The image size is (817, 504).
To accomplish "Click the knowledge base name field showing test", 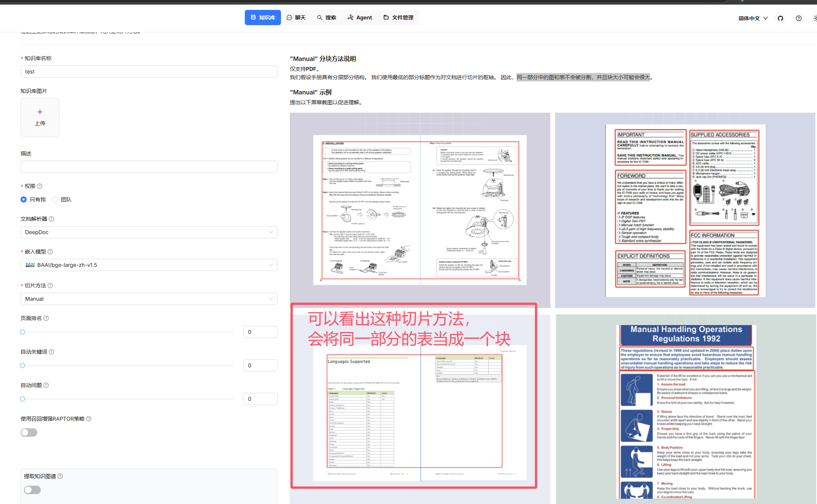I will click(148, 71).
